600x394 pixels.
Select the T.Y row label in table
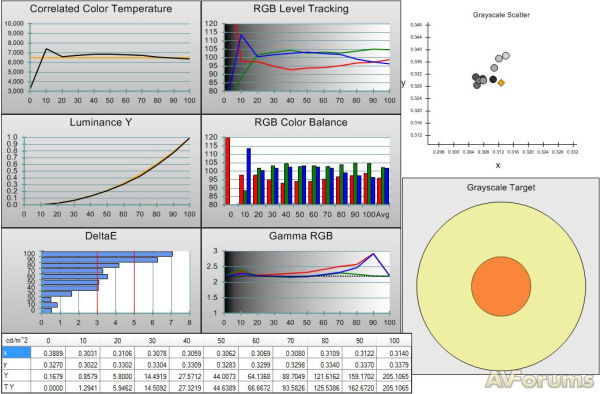coord(8,387)
